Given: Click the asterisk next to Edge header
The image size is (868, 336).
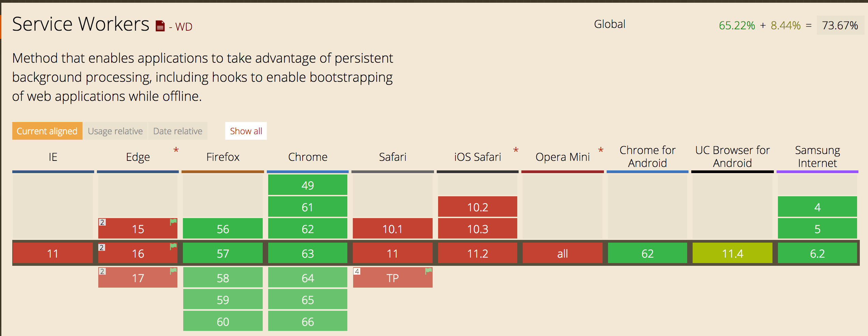Looking at the screenshot, I should [176, 151].
